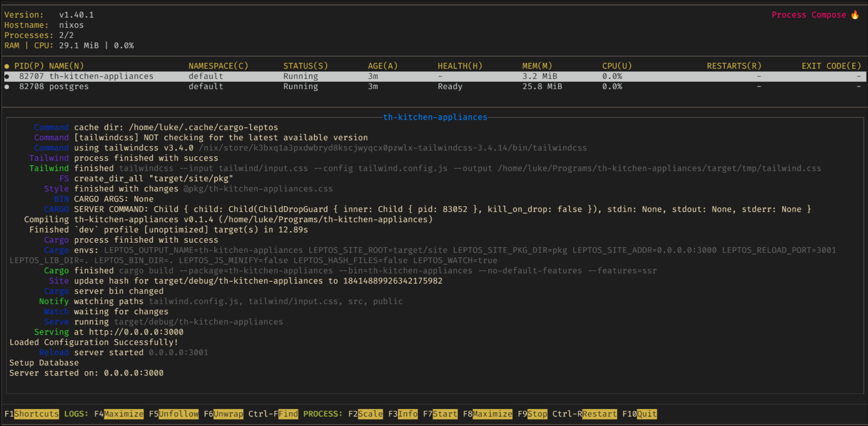Click the 'Serve running target/debug' log line
Screen dimensions: 868x426
(163, 321)
